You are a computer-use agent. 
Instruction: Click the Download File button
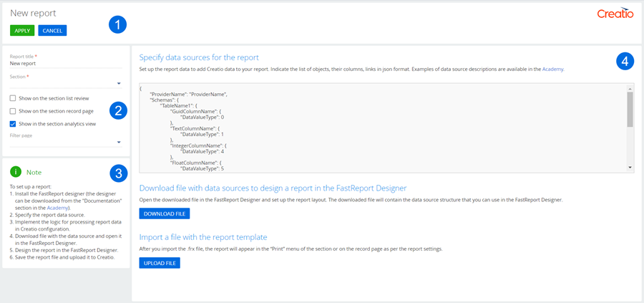click(165, 213)
